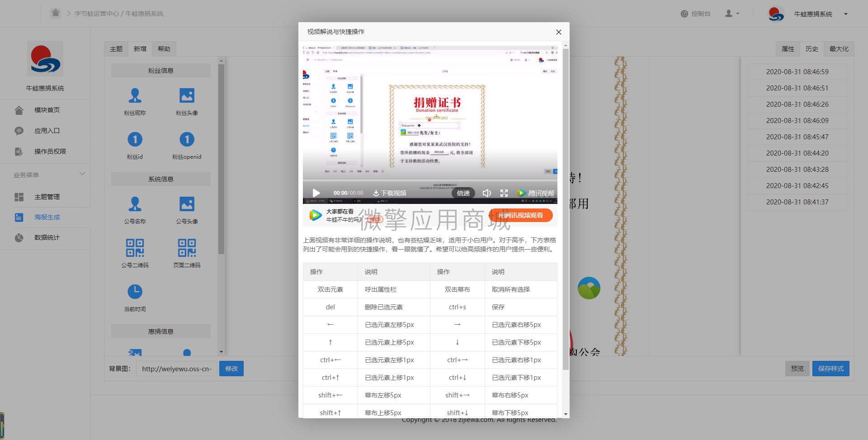Add the 粉丝头像 image icon
Screen dimensions: 868x440
coord(187,95)
